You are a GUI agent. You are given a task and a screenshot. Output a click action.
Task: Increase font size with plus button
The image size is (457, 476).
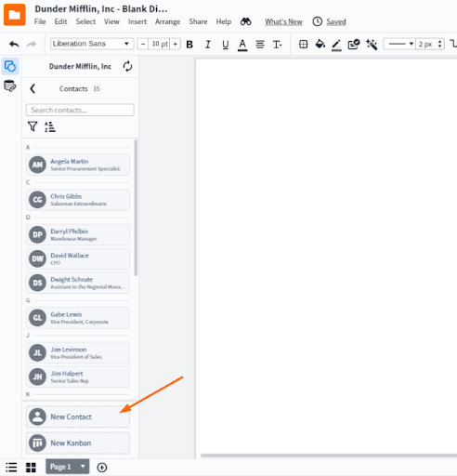pos(176,44)
